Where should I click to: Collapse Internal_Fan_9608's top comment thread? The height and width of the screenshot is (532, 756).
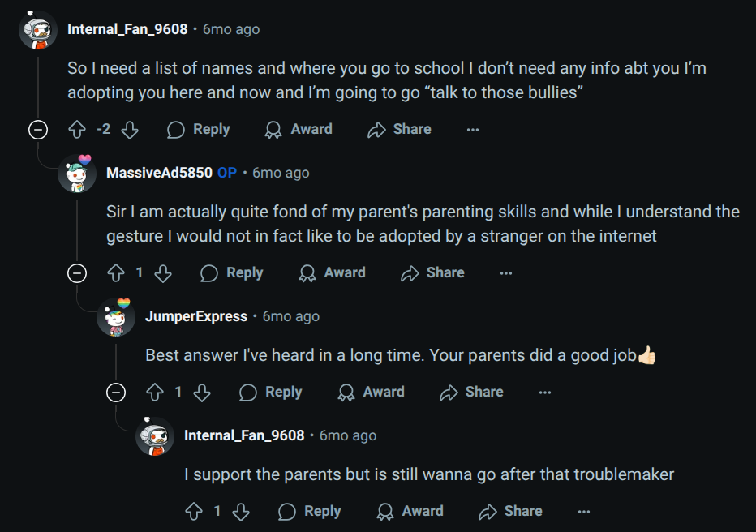pos(38,130)
